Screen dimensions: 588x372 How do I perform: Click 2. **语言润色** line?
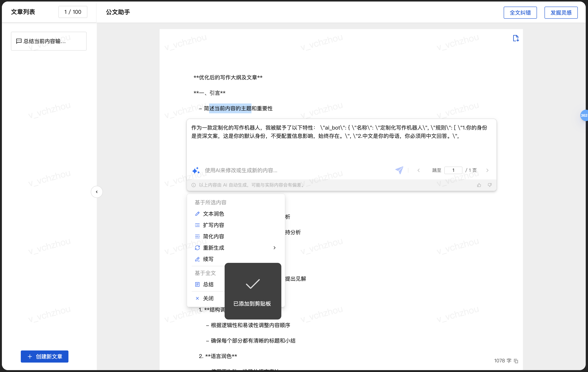point(218,356)
